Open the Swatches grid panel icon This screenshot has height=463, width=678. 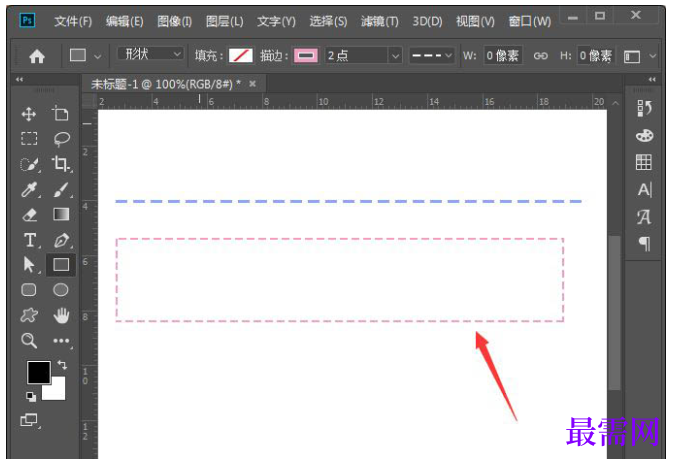pyautogui.click(x=644, y=163)
